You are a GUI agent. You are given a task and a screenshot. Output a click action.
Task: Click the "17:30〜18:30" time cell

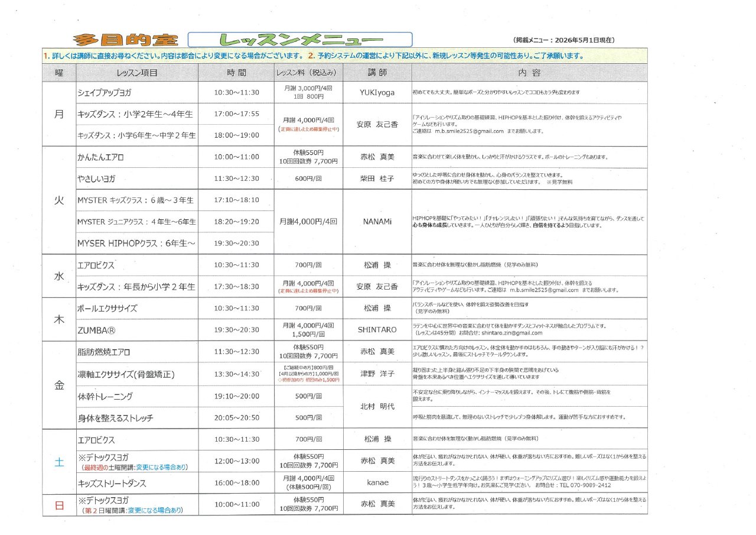236,287
